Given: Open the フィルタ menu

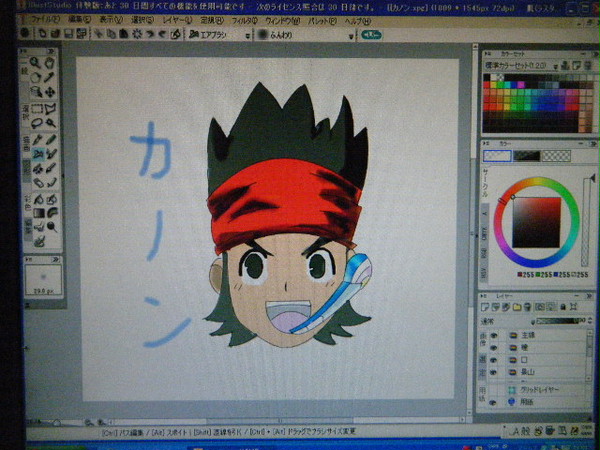Looking at the screenshot, I should coord(245,21).
